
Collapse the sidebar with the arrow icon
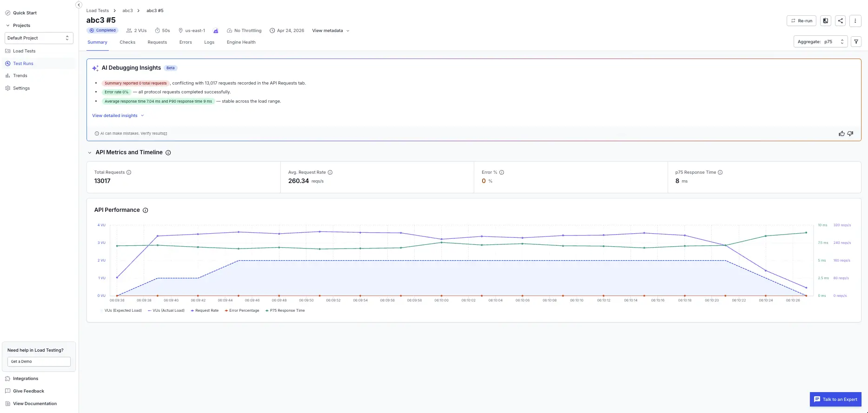coord(79,5)
